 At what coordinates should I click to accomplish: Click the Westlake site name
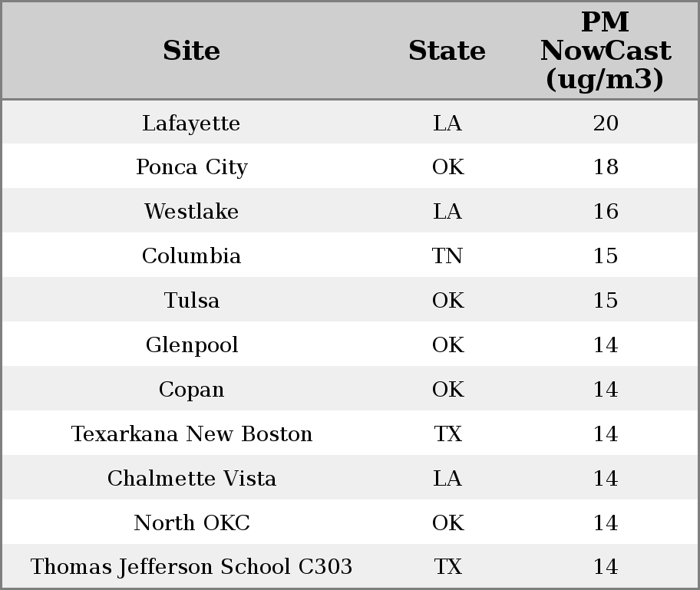(x=191, y=212)
